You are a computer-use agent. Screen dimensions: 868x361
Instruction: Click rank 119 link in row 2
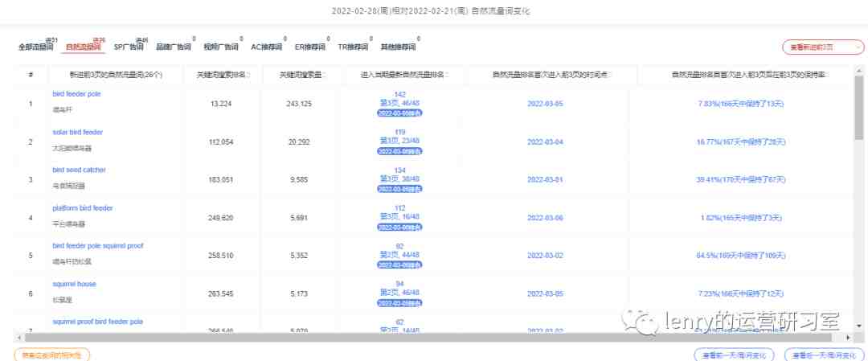tap(399, 133)
